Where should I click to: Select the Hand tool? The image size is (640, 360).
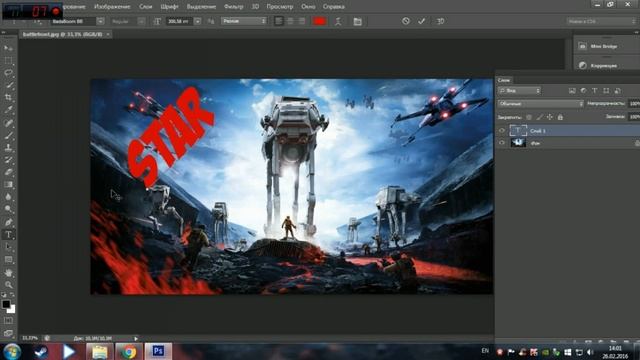[x=8, y=272]
